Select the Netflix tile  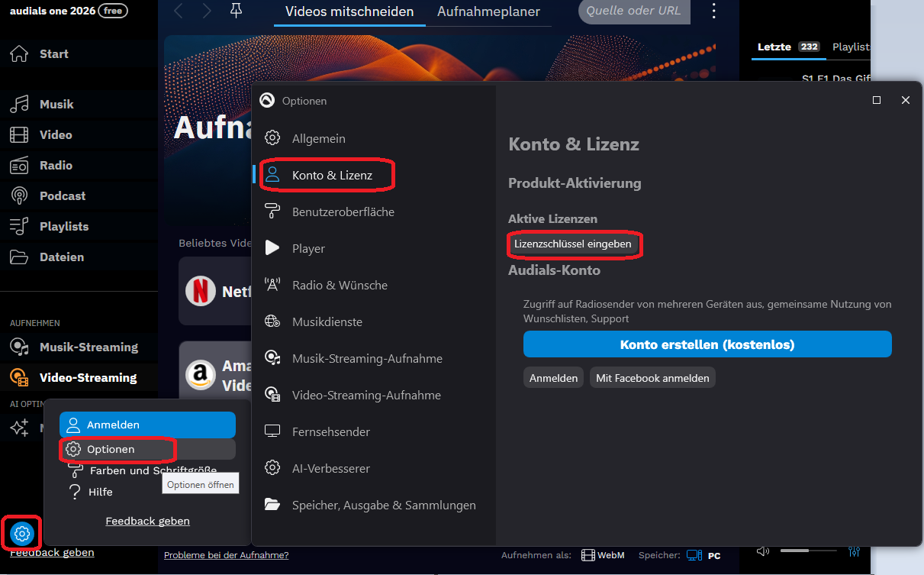tap(216, 291)
